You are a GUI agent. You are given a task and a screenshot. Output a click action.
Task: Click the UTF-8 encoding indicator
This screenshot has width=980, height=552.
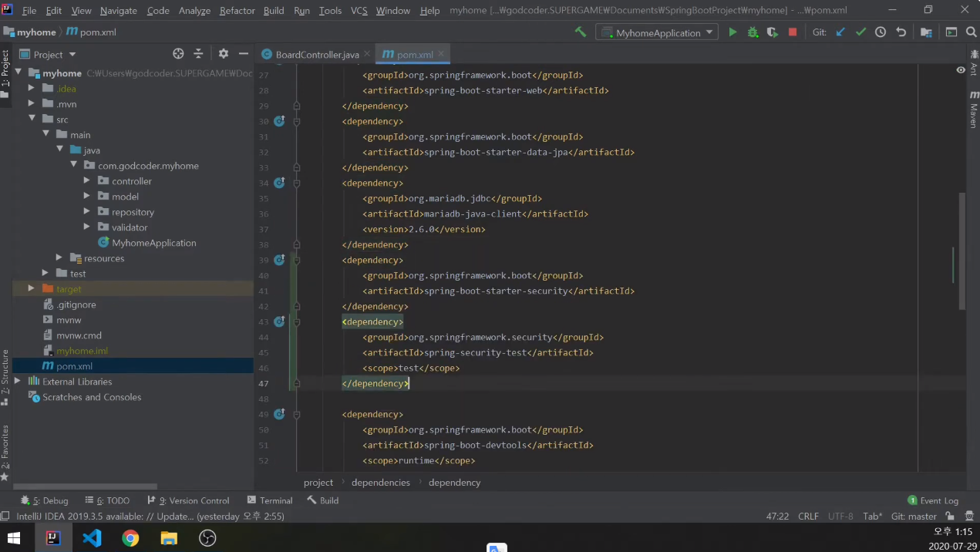840,517
